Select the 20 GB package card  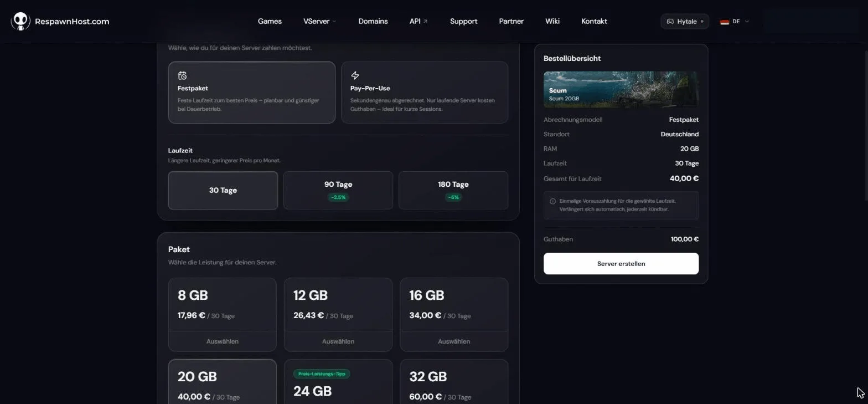[223, 382]
